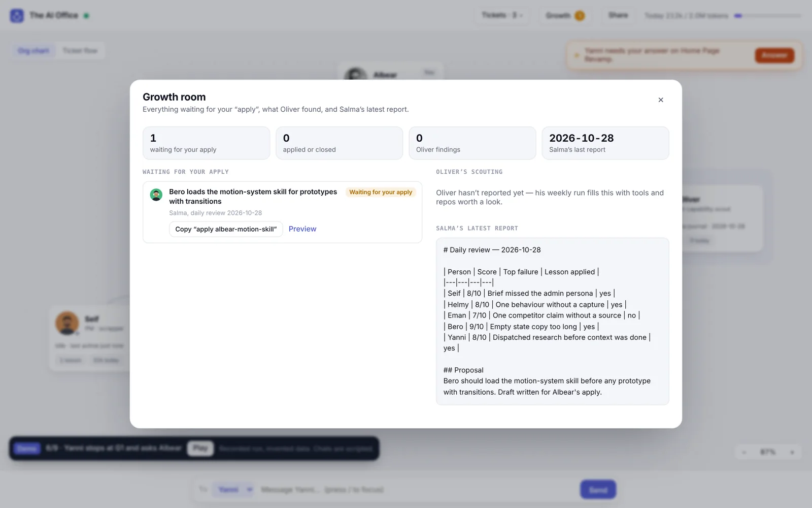
Task: Focus the message input field
Action: [417, 490]
